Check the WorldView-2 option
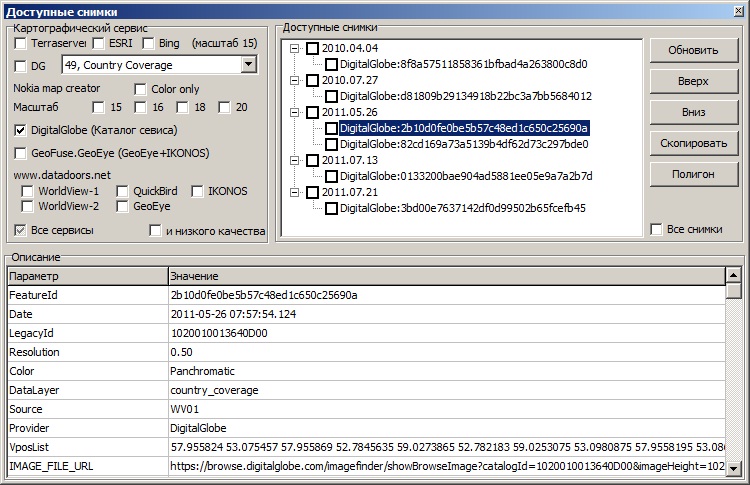The height and width of the screenshot is (485, 750). coord(29,207)
